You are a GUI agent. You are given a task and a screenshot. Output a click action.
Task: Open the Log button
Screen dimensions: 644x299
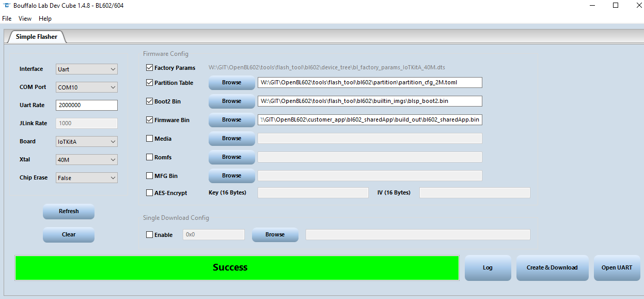[488, 268]
